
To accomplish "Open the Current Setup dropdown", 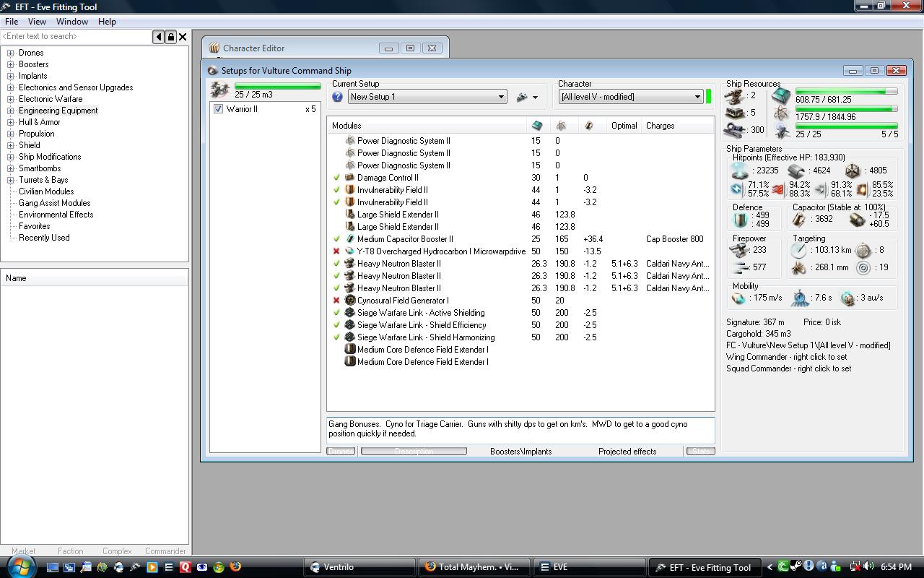I will tap(427, 97).
